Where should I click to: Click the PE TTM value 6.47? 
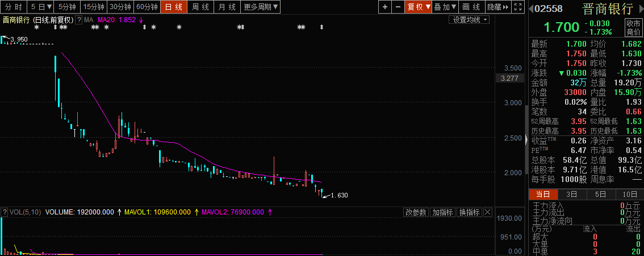click(x=578, y=150)
